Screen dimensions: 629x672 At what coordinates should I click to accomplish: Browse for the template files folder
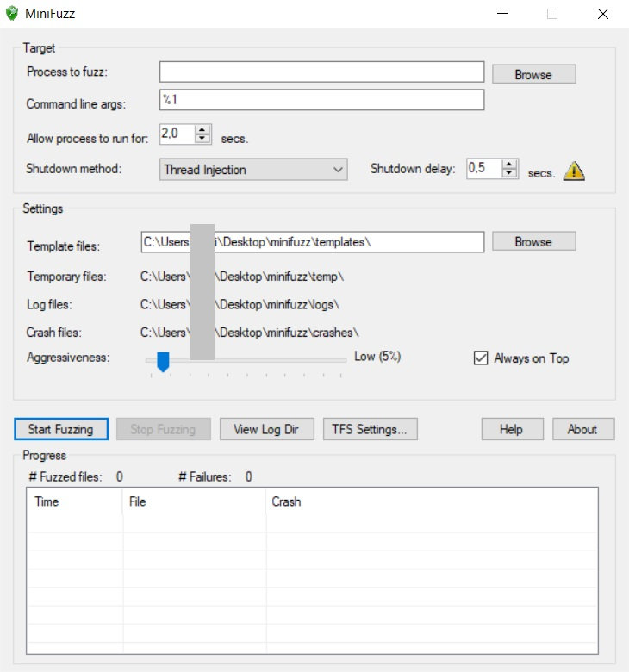(x=534, y=241)
